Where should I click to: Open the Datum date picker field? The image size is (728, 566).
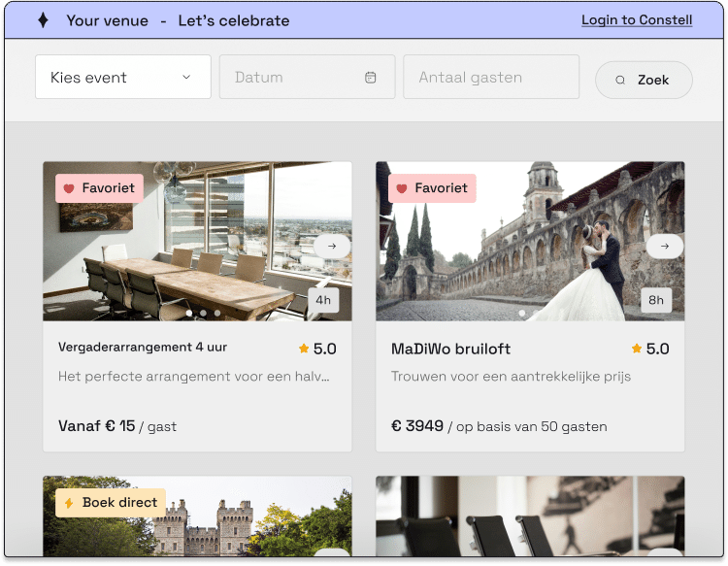[x=296, y=78]
